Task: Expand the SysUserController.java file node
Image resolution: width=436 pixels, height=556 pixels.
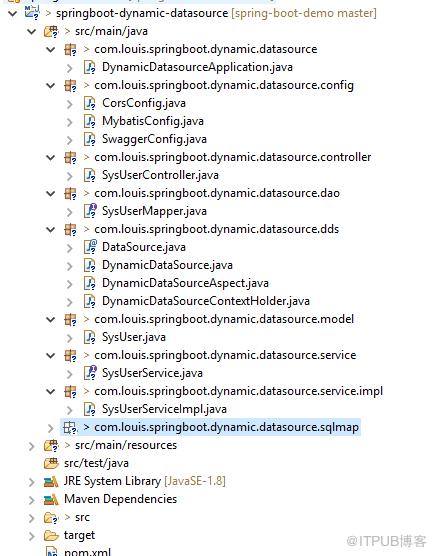Action: pyautogui.click(x=70, y=176)
